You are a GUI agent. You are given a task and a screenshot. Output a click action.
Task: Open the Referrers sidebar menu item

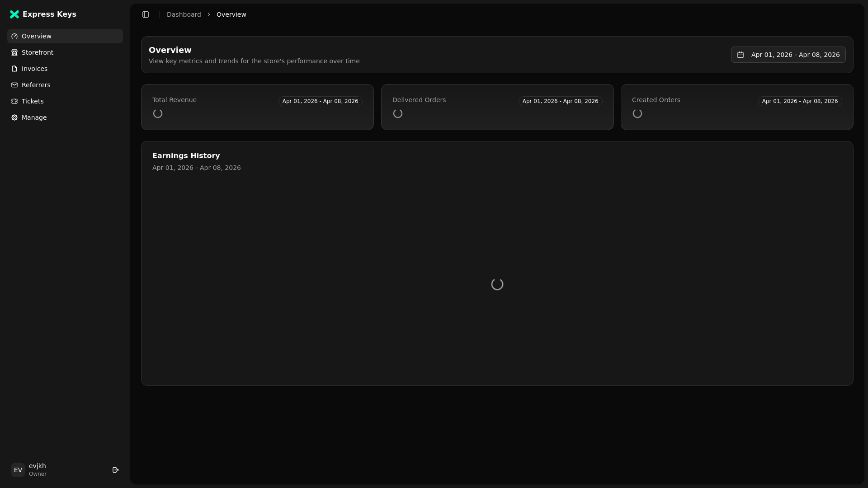(65, 85)
